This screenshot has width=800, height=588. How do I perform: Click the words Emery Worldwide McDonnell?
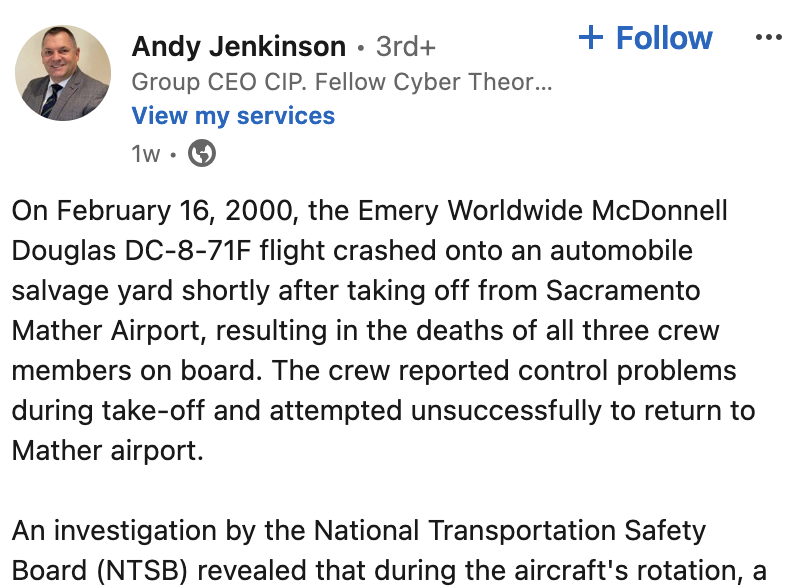click(x=543, y=211)
